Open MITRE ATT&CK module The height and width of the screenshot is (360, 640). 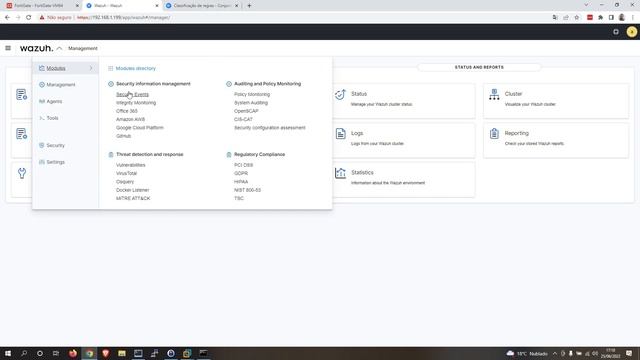click(133, 198)
